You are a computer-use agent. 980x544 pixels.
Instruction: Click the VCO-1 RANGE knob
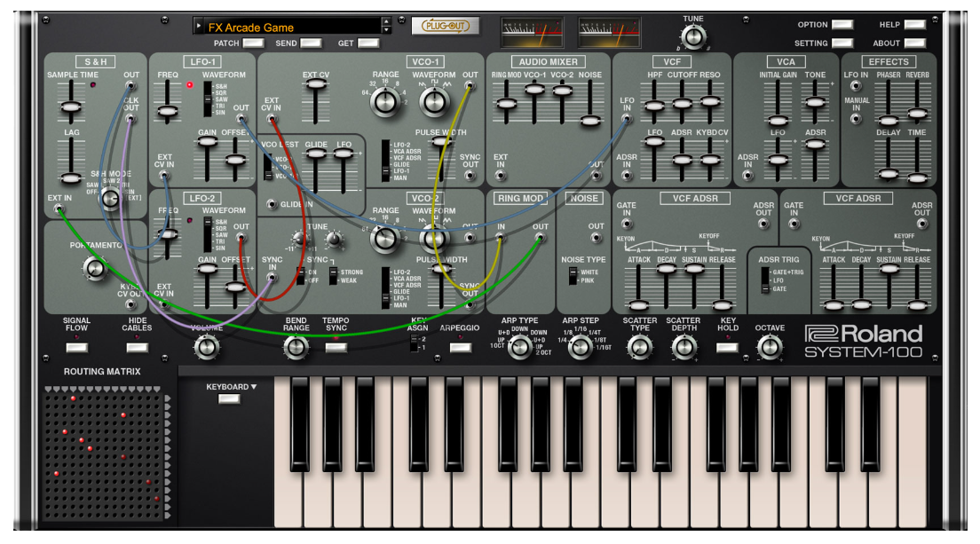pos(385,101)
